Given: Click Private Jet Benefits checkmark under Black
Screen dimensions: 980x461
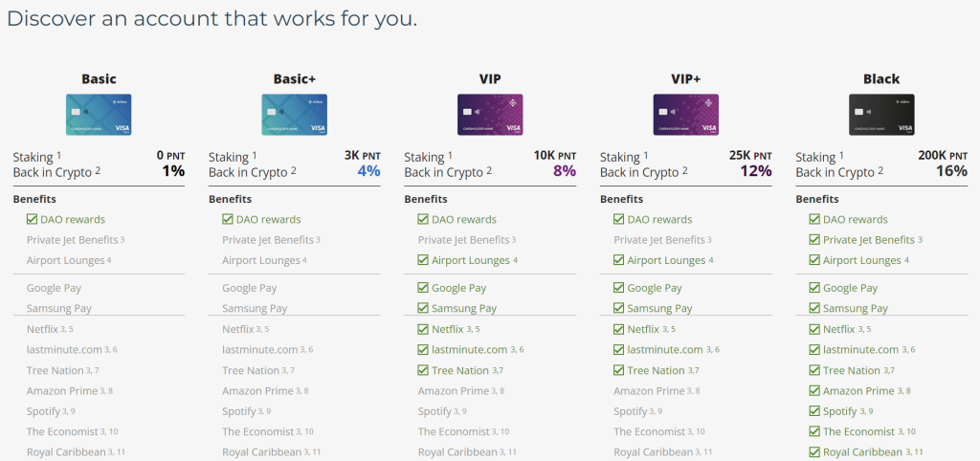Looking at the screenshot, I should tap(815, 240).
